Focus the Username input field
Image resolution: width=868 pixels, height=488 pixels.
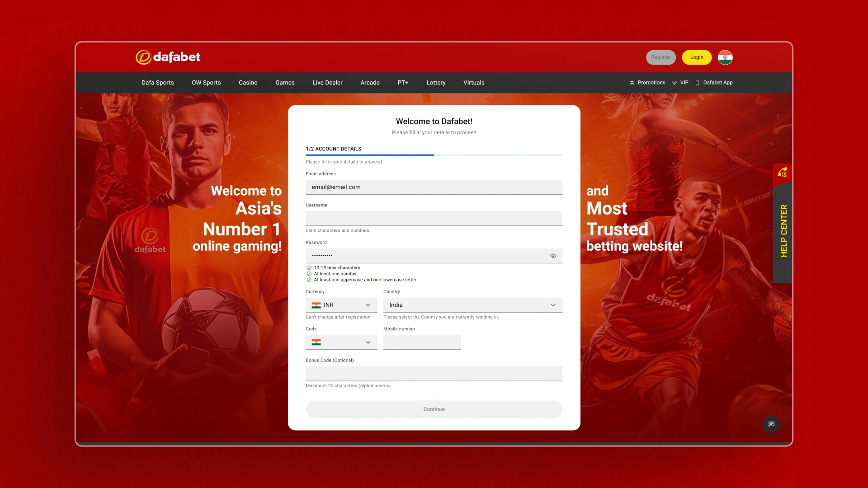tap(434, 218)
